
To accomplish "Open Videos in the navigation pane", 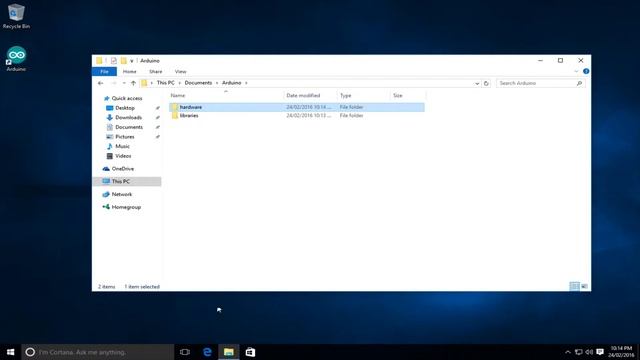I will (x=123, y=156).
